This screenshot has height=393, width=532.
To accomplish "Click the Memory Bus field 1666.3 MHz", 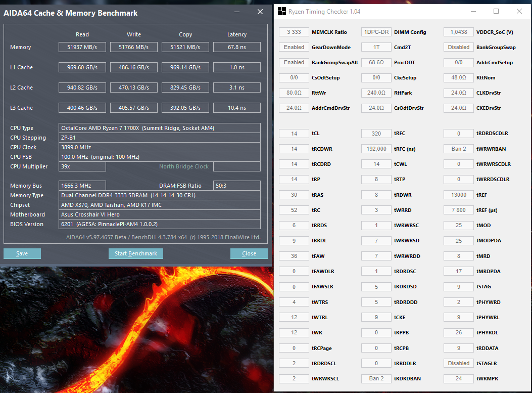I will pos(82,186).
